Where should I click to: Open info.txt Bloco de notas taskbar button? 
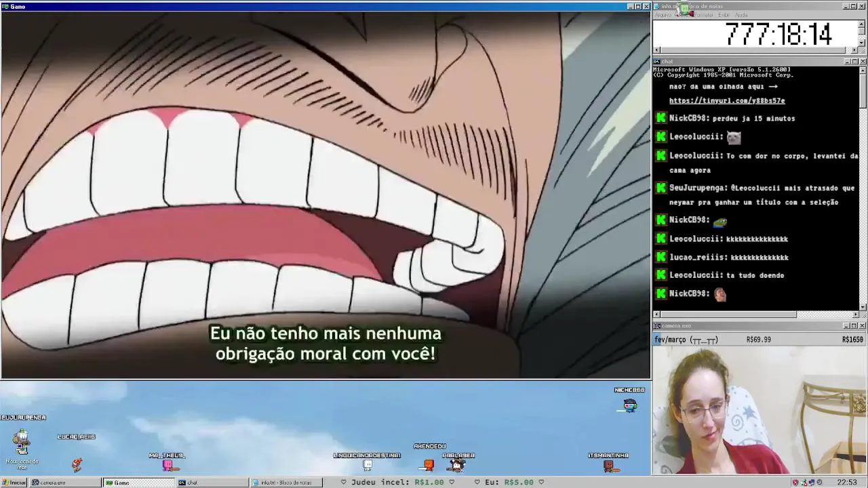click(285, 483)
